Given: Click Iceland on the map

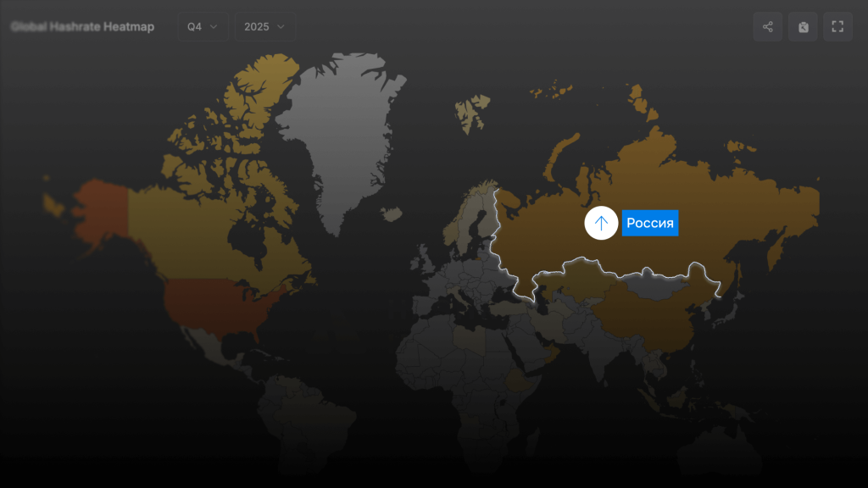Looking at the screenshot, I should point(391,214).
